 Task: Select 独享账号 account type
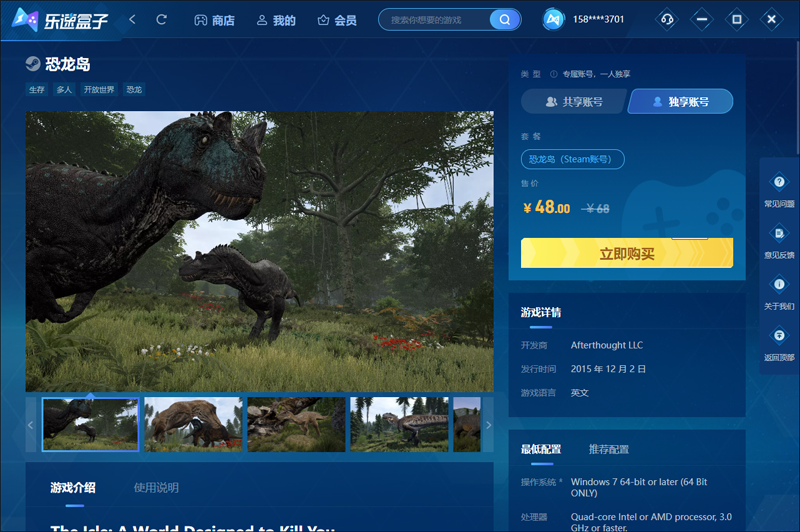[680, 102]
